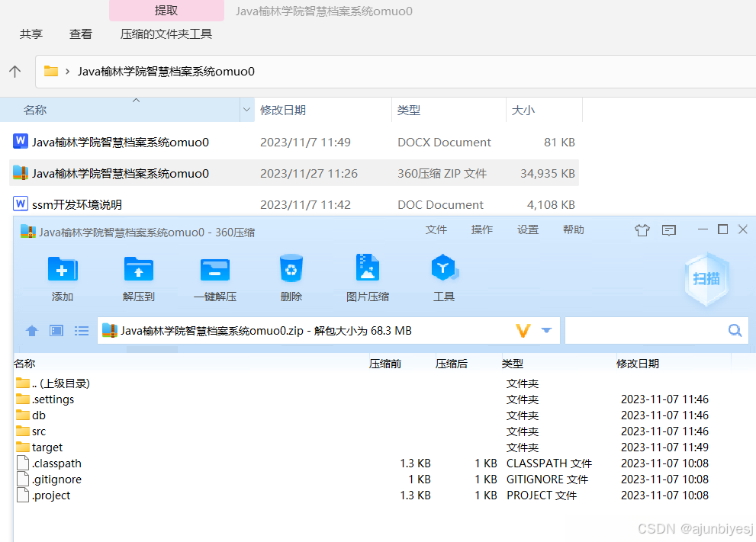Click the breadcrumb chevron before the folder name
The height and width of the screenshot is (542, 756).
[67, 72]
